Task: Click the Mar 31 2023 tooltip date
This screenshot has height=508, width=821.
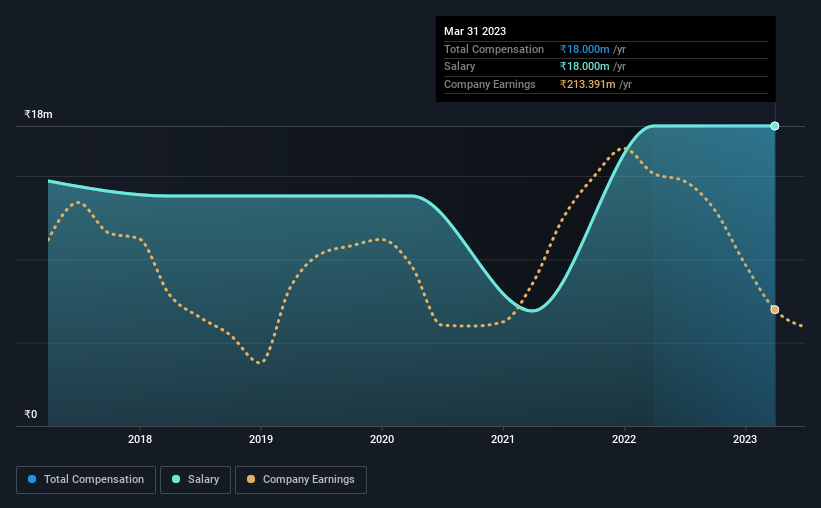Action: point(475,31)
